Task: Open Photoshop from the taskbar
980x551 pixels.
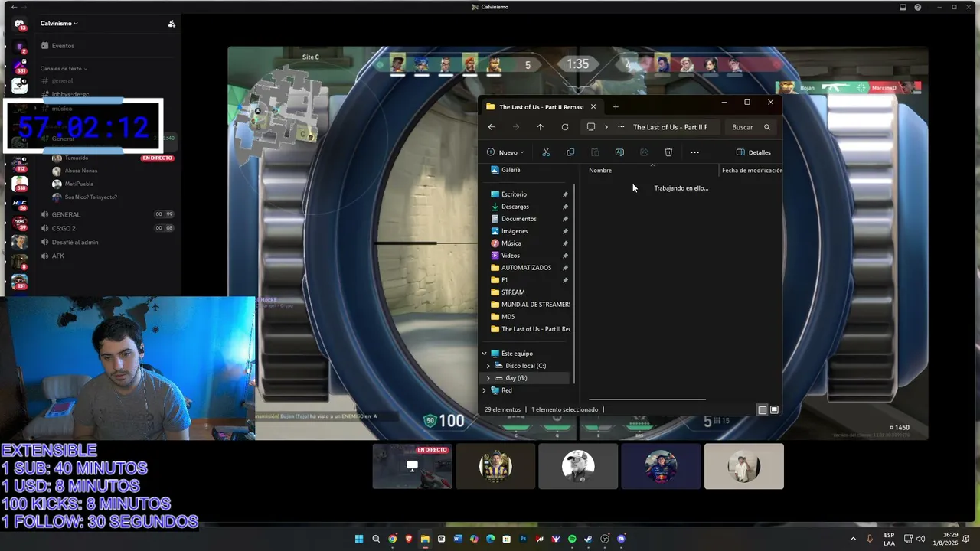Action: pyautogui.click(x=523, y=539)
